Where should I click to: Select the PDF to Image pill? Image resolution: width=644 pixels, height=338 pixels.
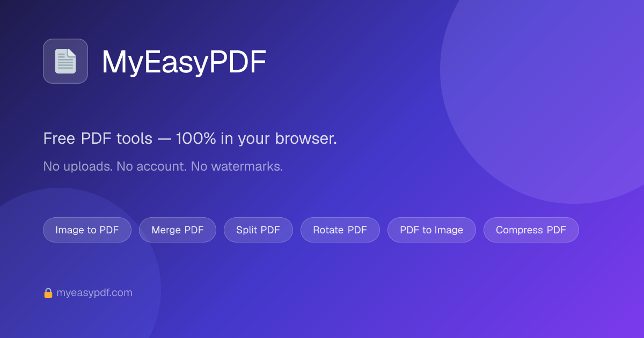431,230
